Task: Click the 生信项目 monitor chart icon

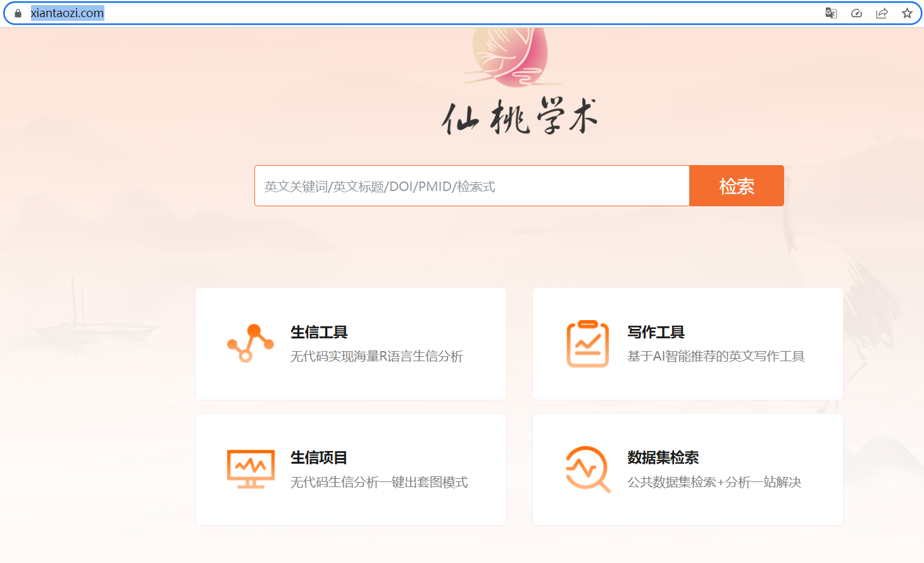Action: pos(251,469)
